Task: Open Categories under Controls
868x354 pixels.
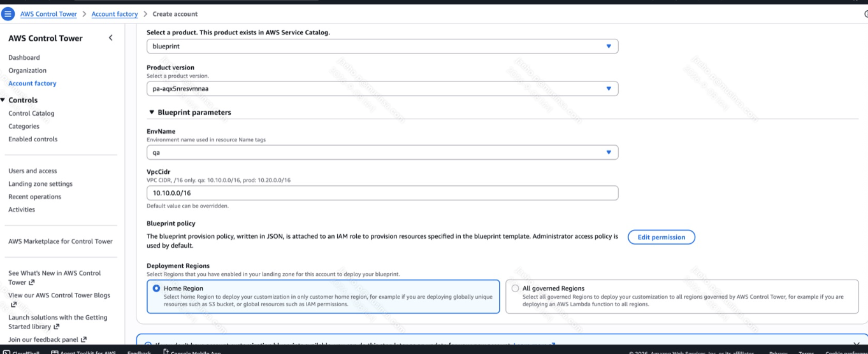Action: [x=24, y=126]
